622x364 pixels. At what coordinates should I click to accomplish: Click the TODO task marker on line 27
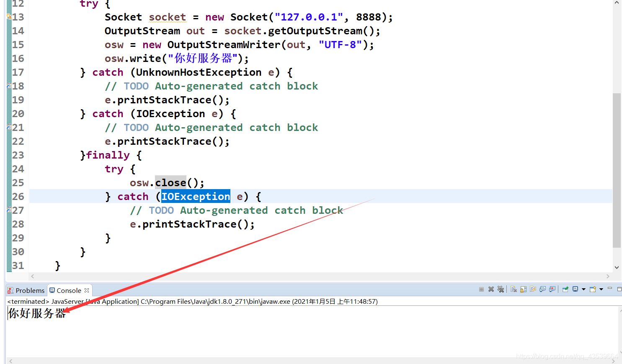(9, 210)
